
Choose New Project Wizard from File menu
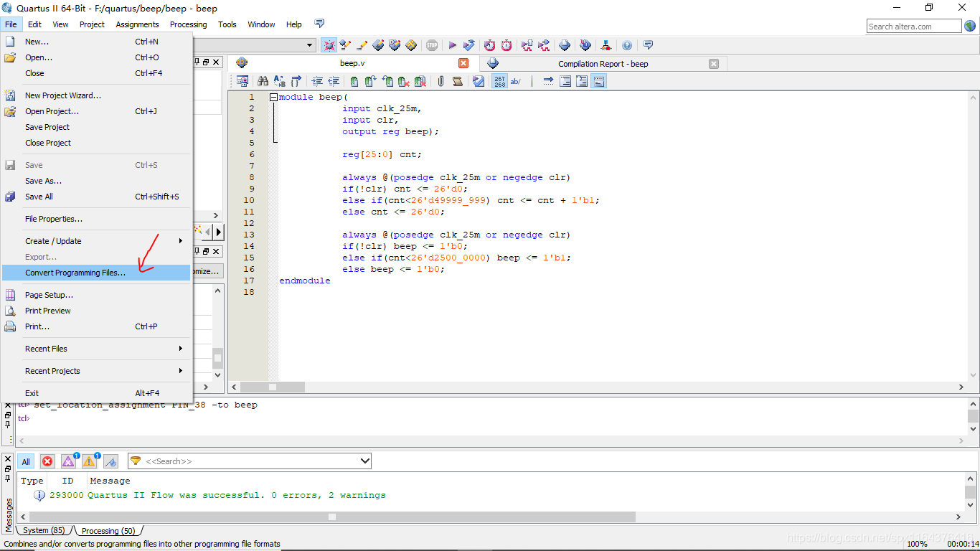(96, 95)
